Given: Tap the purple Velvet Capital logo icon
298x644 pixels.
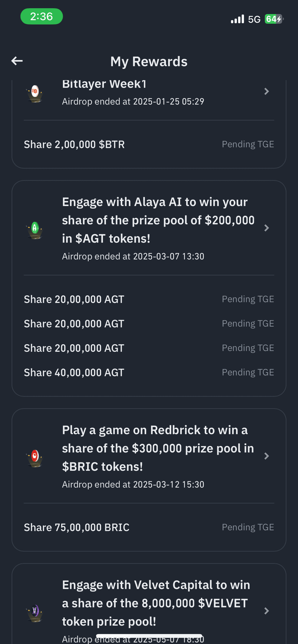Looking at the screenshot, I should [x=35, y=612].
